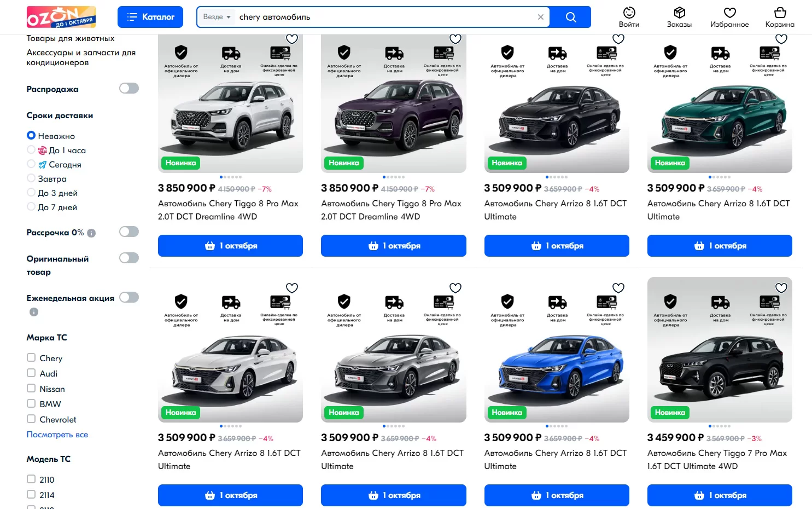Enable the Распродажа toggle
The image size is (812, 509).
[x=129, y=88]
